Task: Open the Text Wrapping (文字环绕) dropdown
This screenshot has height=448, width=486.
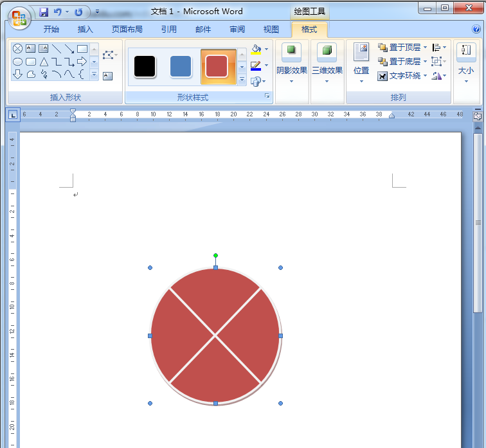Action: (402, 76)
